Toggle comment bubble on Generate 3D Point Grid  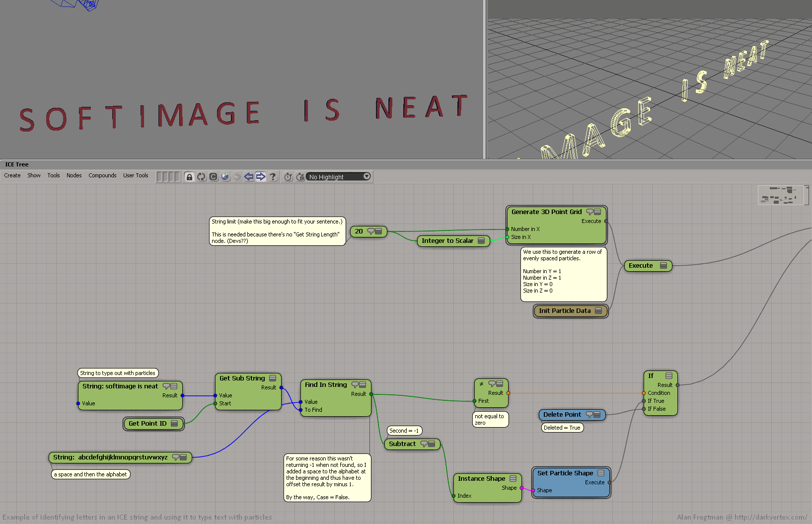click(x=590, y=212)
